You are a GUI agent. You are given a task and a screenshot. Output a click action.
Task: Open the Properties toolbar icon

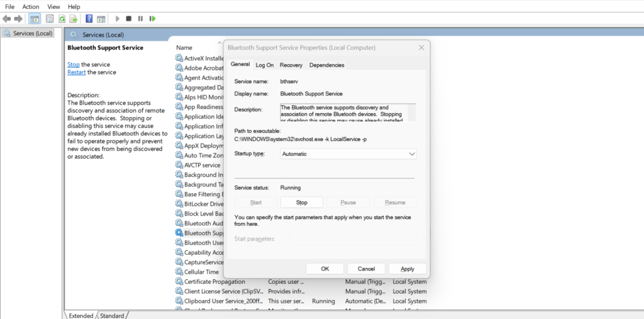pyautogui.click(x=50, y=18)
